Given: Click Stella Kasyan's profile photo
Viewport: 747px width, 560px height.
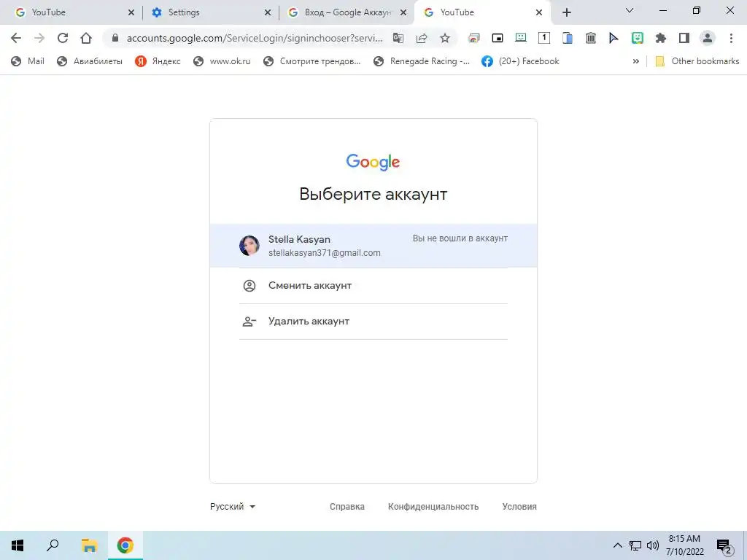Looking at the screenshot, I should pyautogui.click(x=249, y=246).
